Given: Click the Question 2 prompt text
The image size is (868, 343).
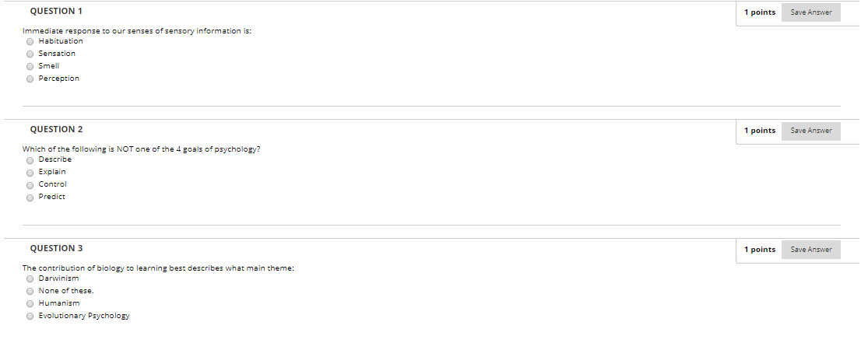Looking at the screenshot, I should 141,149.
